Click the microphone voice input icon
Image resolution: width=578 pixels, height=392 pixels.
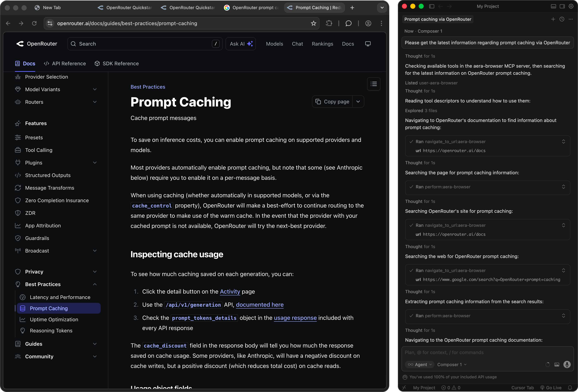(567, 364)
